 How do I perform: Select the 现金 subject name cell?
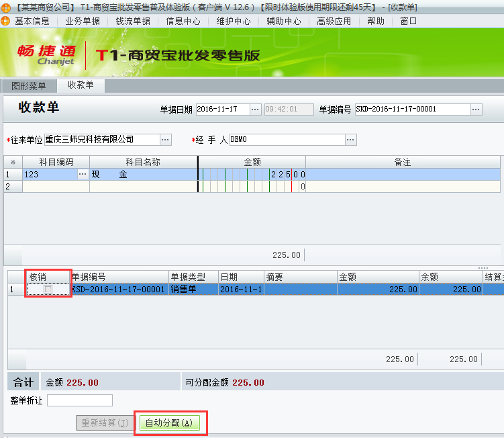click(x=144, y=175)
